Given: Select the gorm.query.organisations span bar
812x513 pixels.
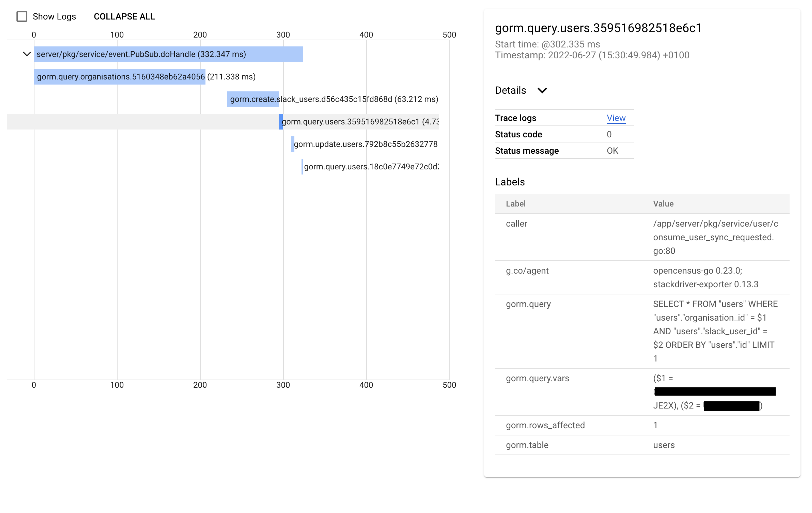Looking at the screenshot, I should coord(120,77).
